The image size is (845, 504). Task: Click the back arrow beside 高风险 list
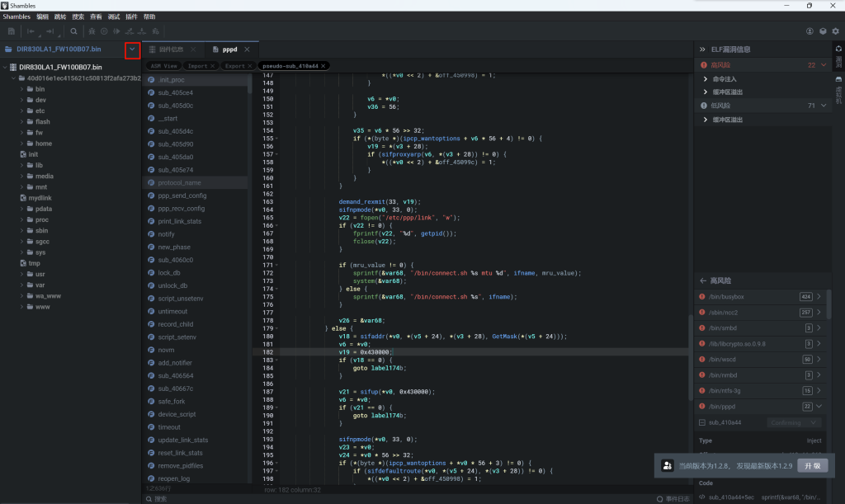pyautogui.click(x=702, y=281)
